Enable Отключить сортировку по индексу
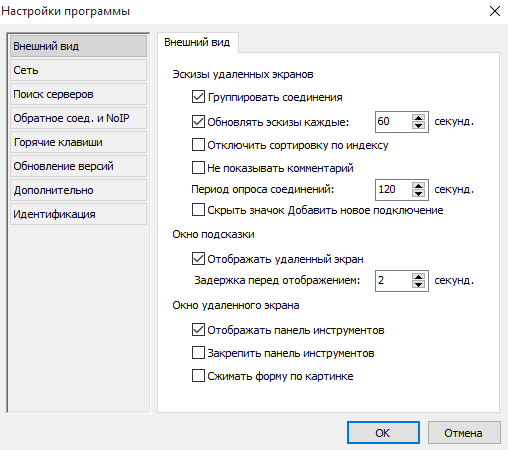The height and width of the screenshot is (450, 508). point(198,145)
